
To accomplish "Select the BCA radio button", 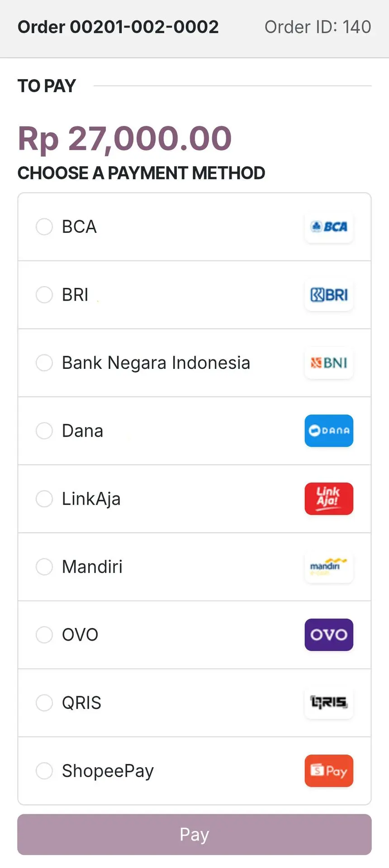I will 44,227.
